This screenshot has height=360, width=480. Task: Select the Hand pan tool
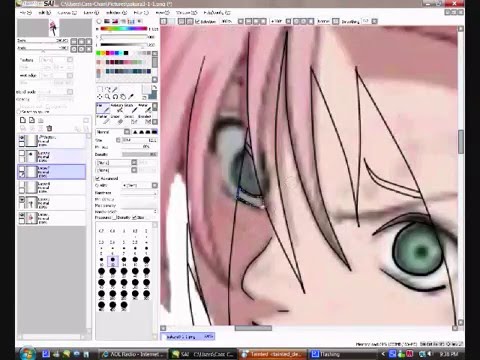point(123,97)
